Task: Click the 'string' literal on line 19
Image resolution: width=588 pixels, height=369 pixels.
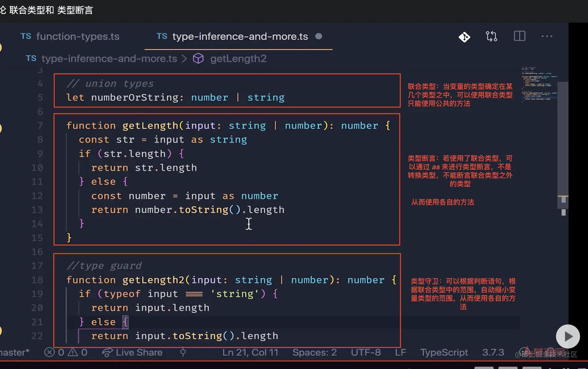Action: pyautogui.click(x=234, y=294)
